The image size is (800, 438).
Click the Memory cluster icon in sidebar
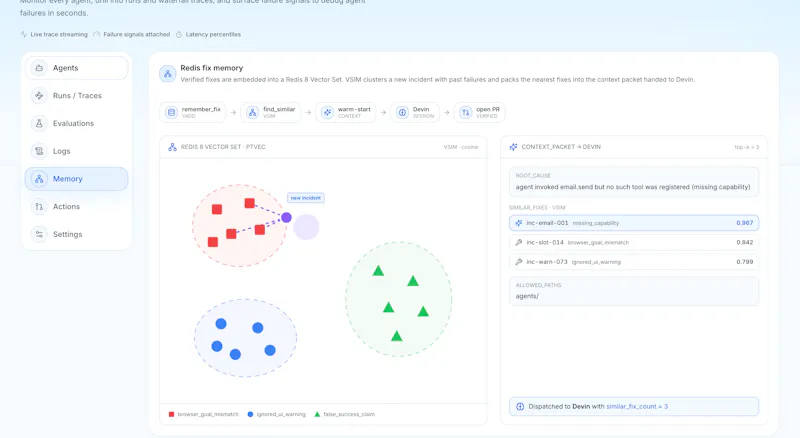click(39, 179)
